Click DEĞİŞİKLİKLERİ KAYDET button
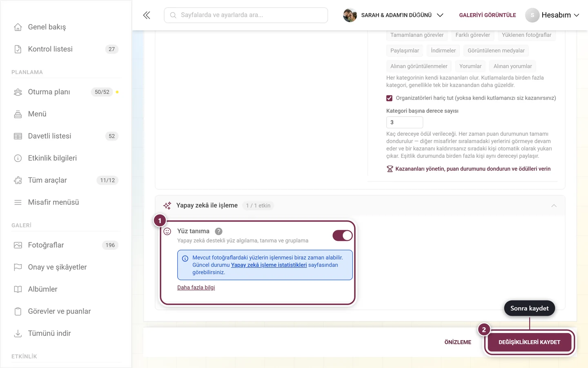 [529, 342]
